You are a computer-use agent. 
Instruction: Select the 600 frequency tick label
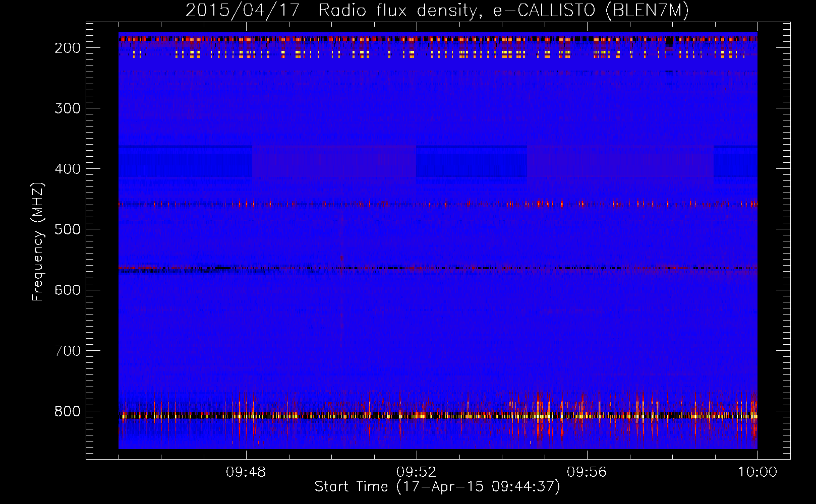pos(68,290)
